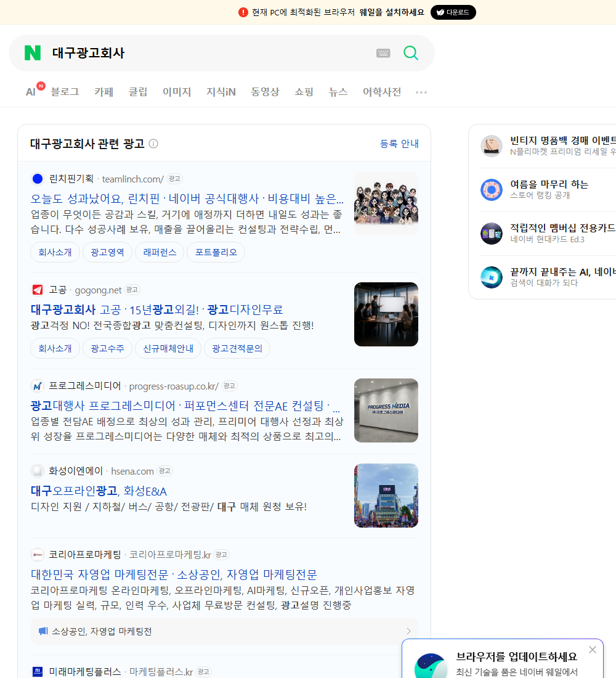
Task: Click the green magnifier search icon
Action: point(411,53)
